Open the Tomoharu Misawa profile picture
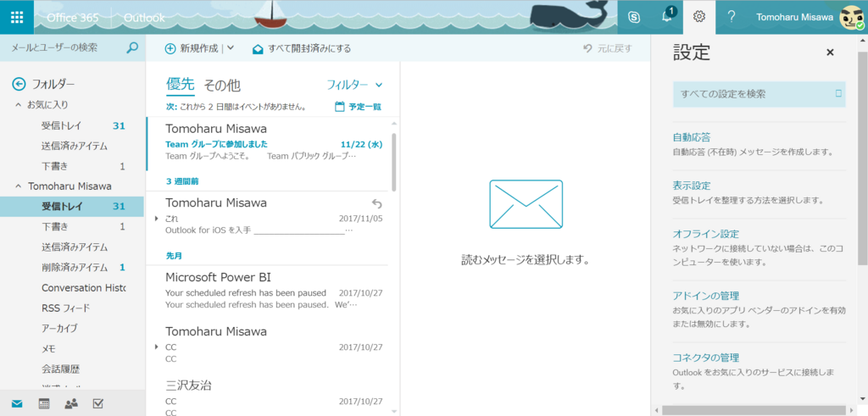Screen dimensions: 868x416 (851, 18)
